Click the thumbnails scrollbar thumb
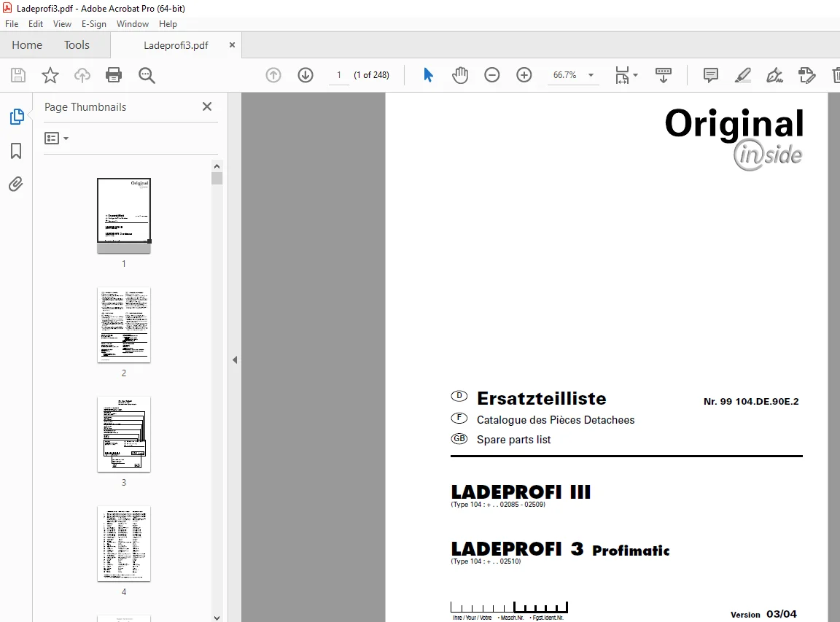Viewport: 840px width, 622px height. tap(217, 179)
